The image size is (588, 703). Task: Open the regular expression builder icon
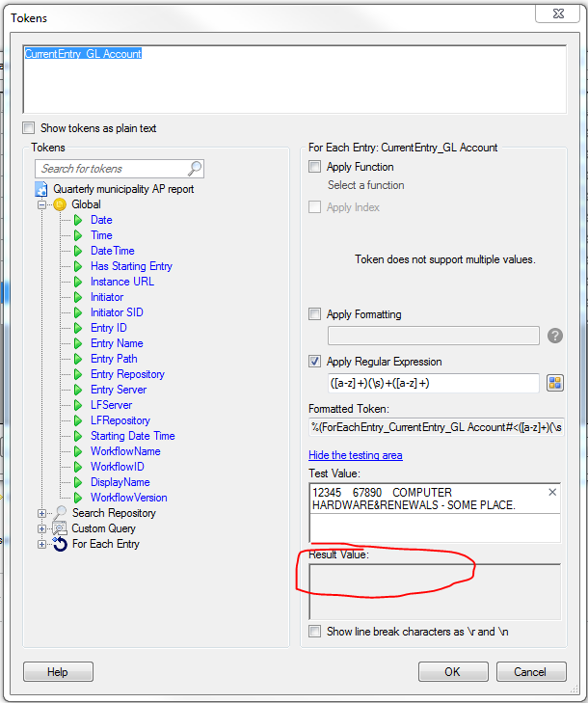[x=555, y=383]
